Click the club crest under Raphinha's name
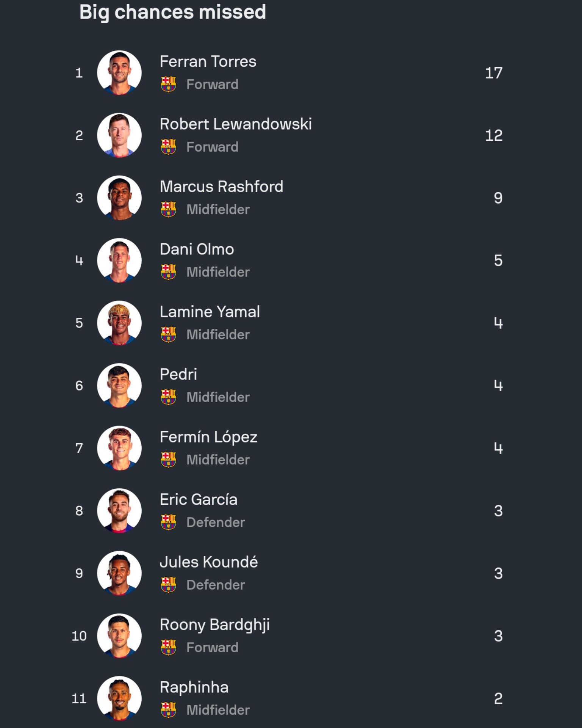Screen dimensions: 582x728 point(168,710)
